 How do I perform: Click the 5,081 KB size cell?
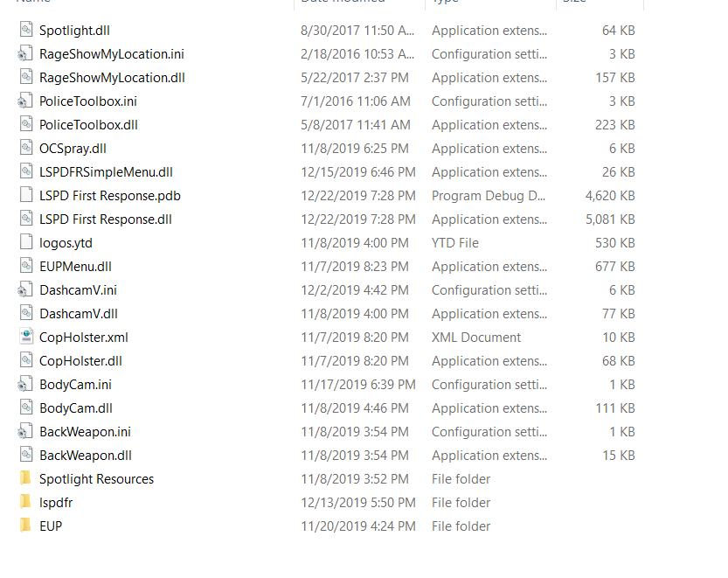[610, 219]
